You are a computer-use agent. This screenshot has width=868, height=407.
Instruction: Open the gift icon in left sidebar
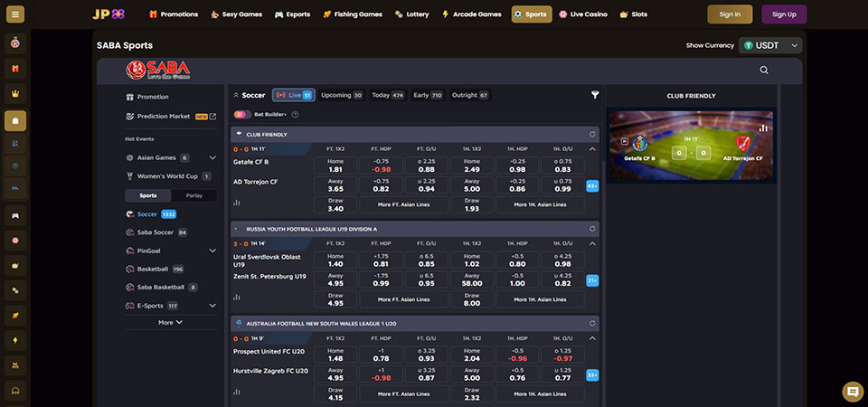point(15,69)
